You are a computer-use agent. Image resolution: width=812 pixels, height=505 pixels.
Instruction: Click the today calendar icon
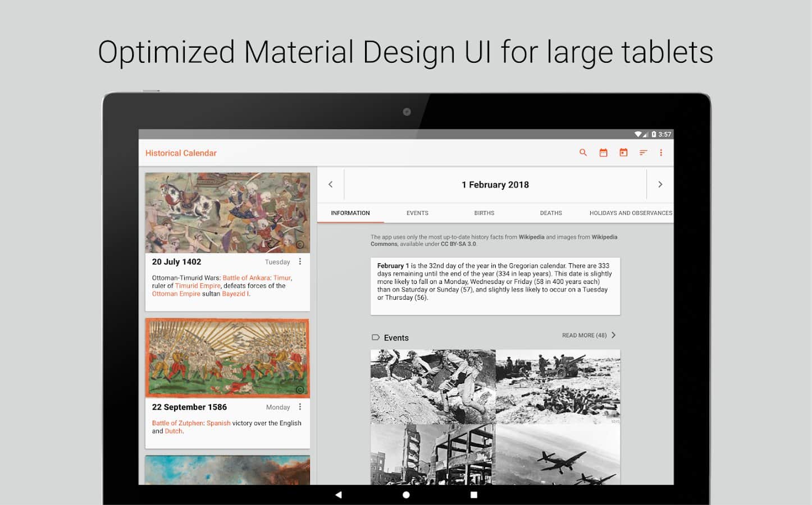point(623,153)
